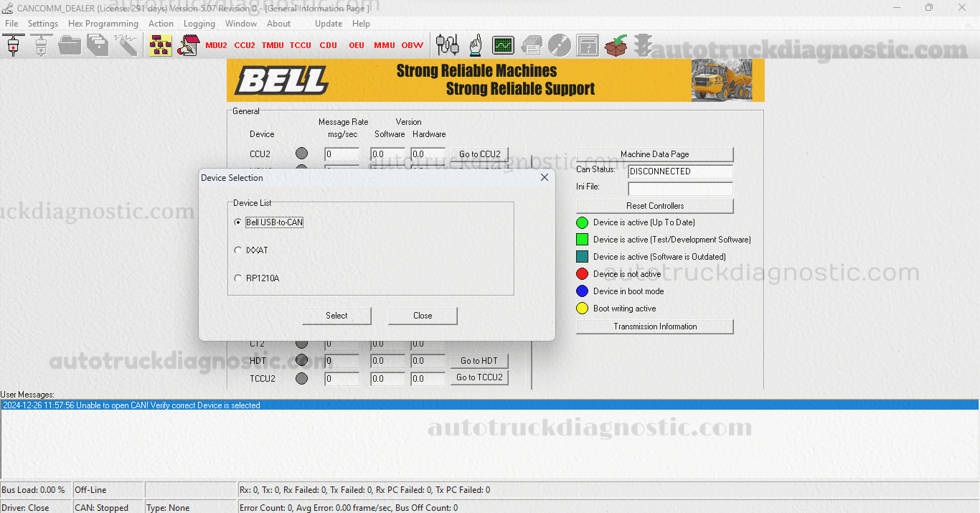Image resolution: width=980 pixels, height=513 pixels.
Task: Click the green circle Up To Date legend
Action: tap(582, 222)
